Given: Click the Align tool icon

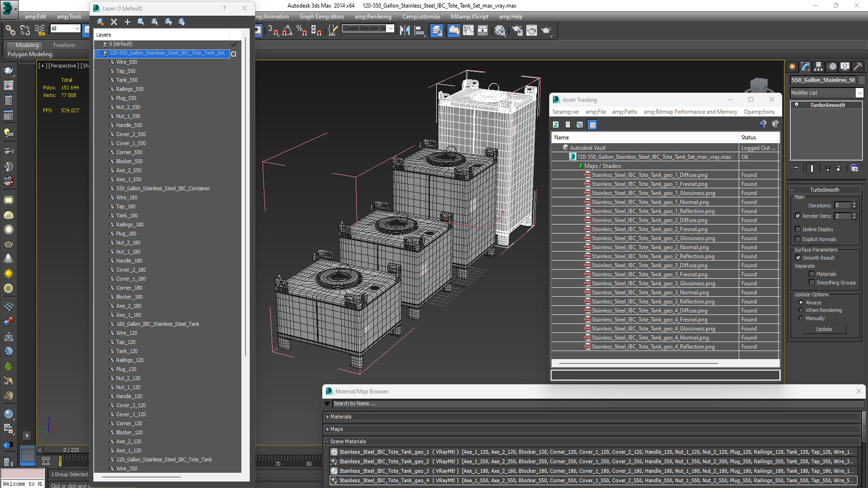Looking at the screenshot, I should [420, 30].
